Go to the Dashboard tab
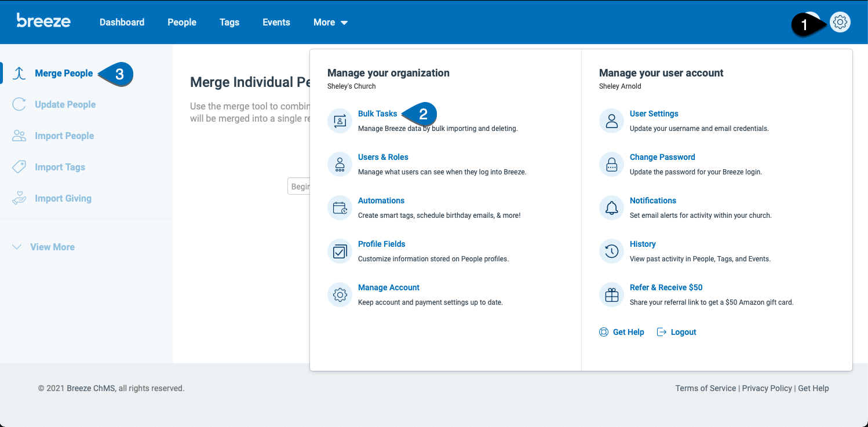 click(122, 22)
